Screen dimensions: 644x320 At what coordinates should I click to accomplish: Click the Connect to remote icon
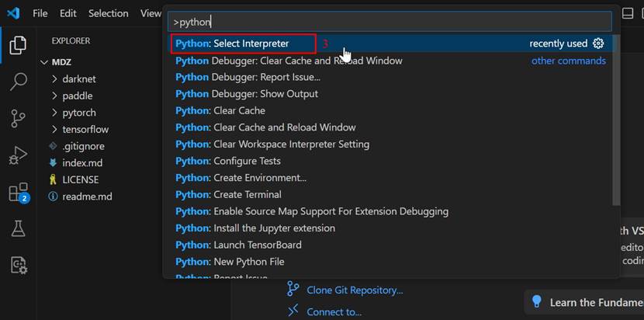pyautogui.click(x=293, y=311)
